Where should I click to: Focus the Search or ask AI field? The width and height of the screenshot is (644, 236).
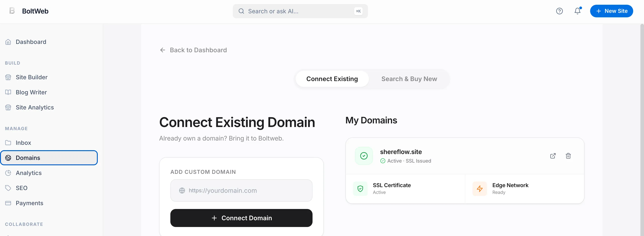pos(300,11)
